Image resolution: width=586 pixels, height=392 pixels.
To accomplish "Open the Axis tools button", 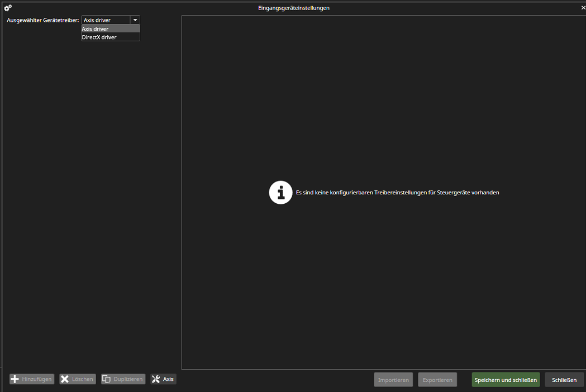I will [x=163, y=379].
